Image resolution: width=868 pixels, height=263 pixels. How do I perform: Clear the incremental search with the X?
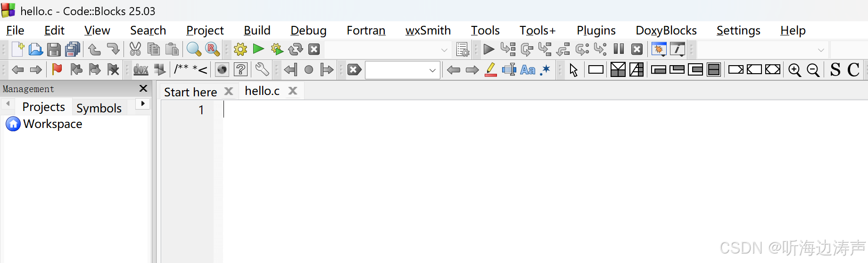[x=354, y=70]
